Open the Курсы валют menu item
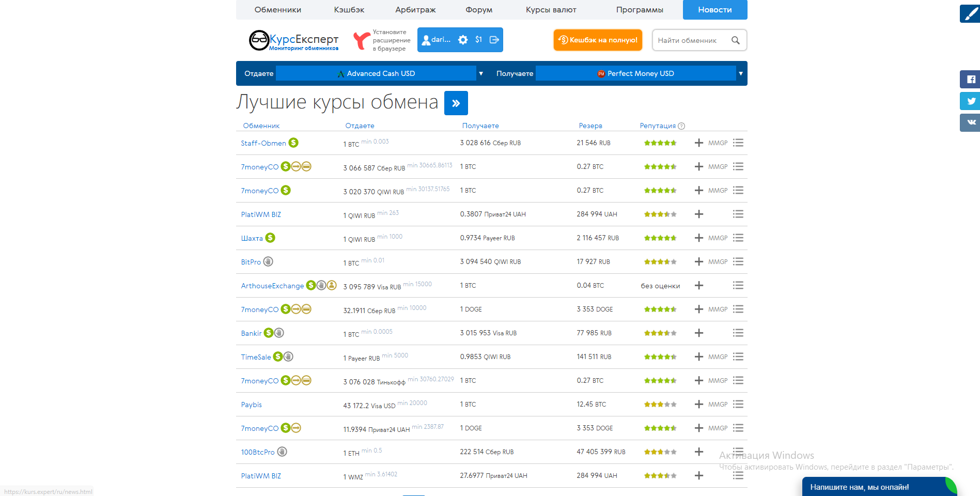Image resolution: width=980 pixels, height=496 pixels. (x=551, y=10)
